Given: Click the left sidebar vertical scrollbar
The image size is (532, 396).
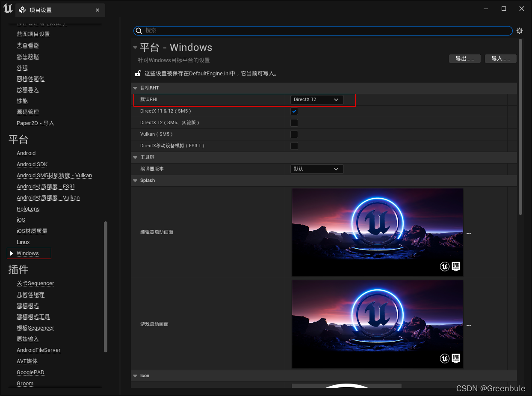Looking at the screenshot, I should pyautogui.click(x=106, y=287).
